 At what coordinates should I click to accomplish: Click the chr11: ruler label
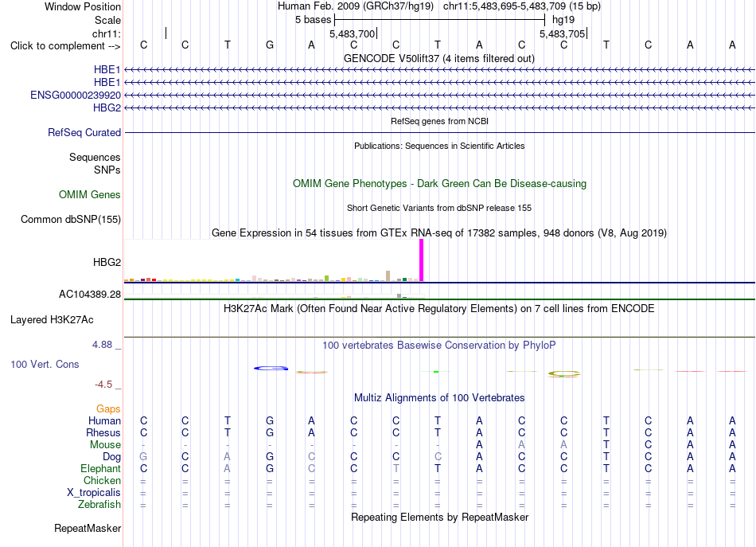tap(106, 33)
